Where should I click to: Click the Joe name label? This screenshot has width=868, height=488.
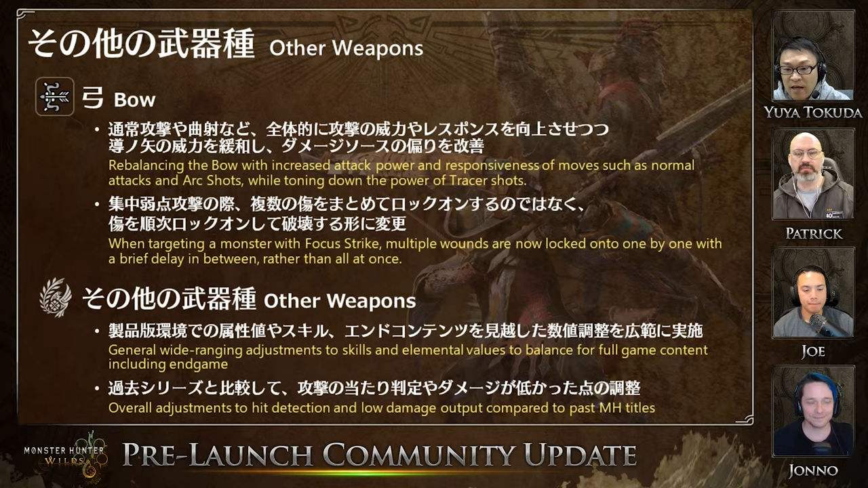click(813, 352)
